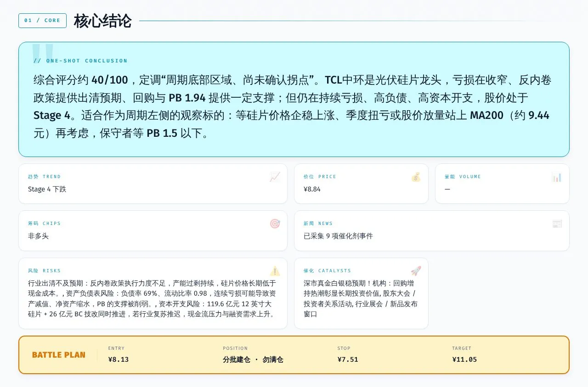588x387 pixels.
Task: Click the 量能 VOLUME card label
Action: click(463, 177)
